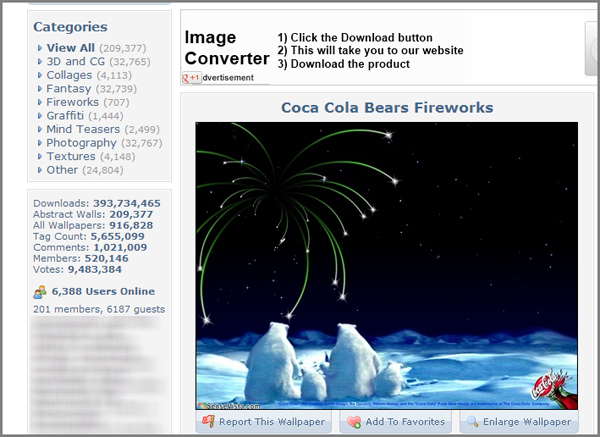Screen dimensions: 600x437
Task: Click the polar bears wallpaper preview image
Action: pyautogui.click(x=386, y=266)
